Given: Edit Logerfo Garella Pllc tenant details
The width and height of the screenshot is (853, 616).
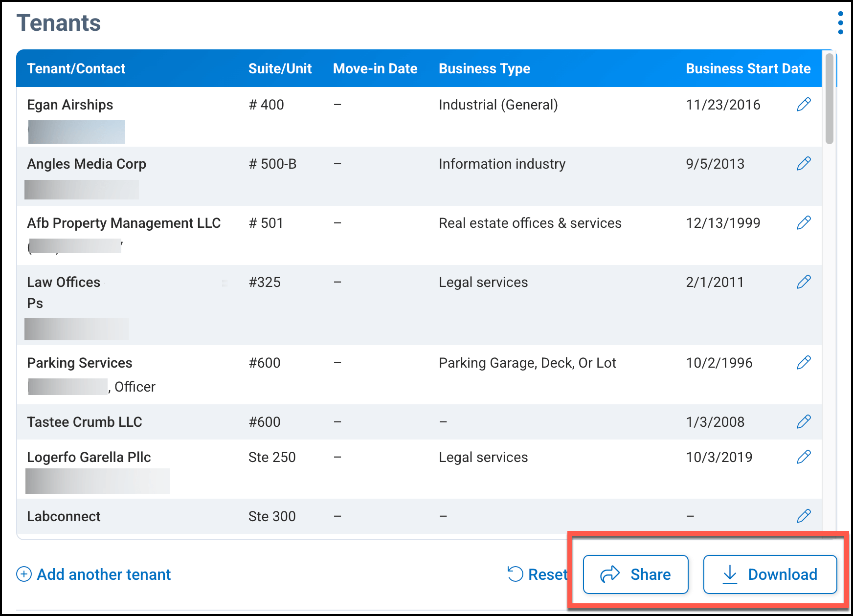Looking at the screenshot, I should click(x=804, y=457).
